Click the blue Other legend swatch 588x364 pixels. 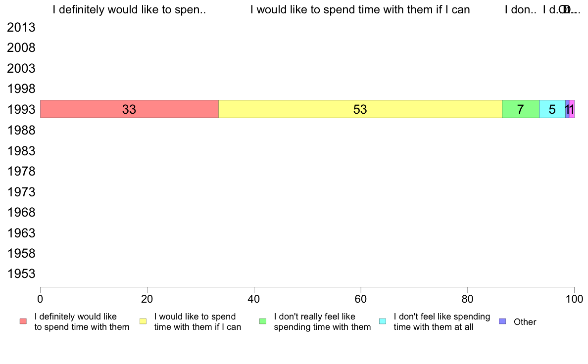[502, 321]
